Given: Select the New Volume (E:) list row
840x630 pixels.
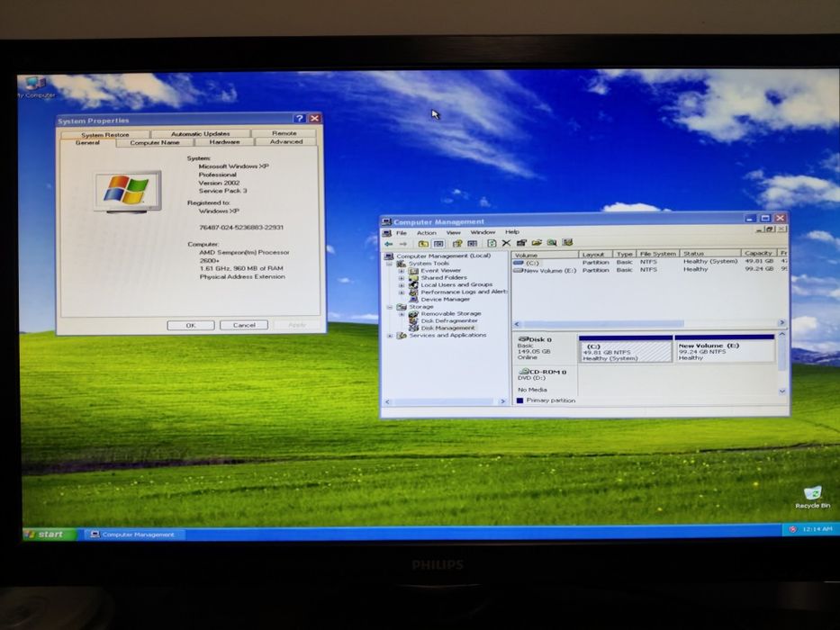Looking at the screenshot, I should tap(650, 269).
